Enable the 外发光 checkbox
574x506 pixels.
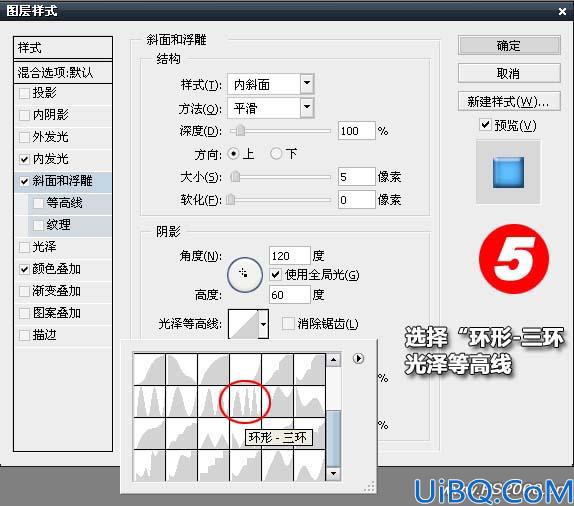coord(24,137)
